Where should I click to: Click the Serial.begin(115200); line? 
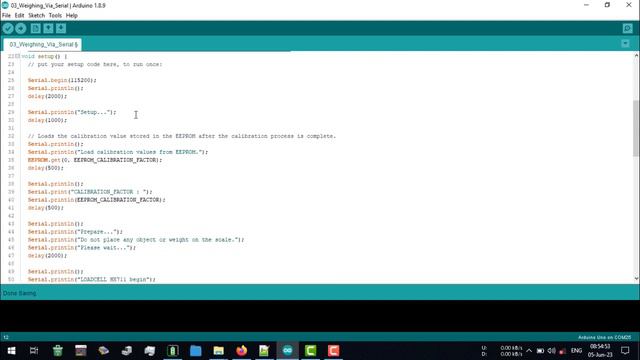[x=62, y=80]
